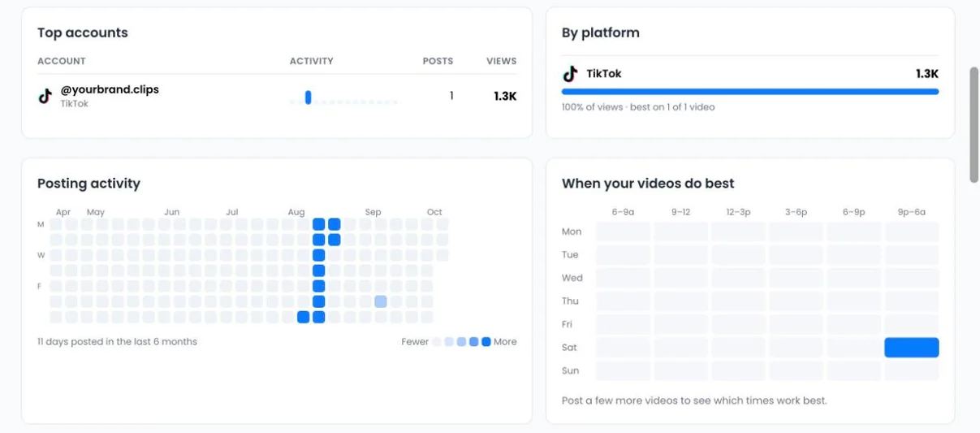Click the ACTIVITY column header

tap(312, 61)
